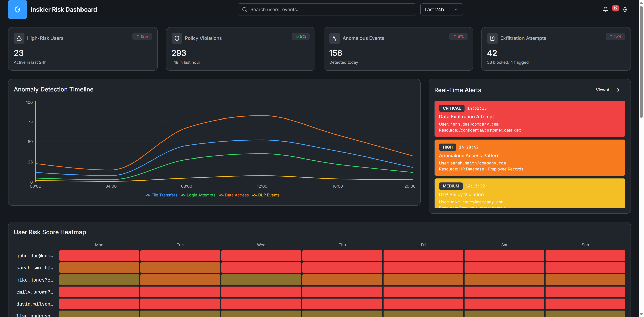Open the HIGH Anomalous Access Pattern alert
The width and height of the screenshot is (644, 317).
click(x=530, y=158)
